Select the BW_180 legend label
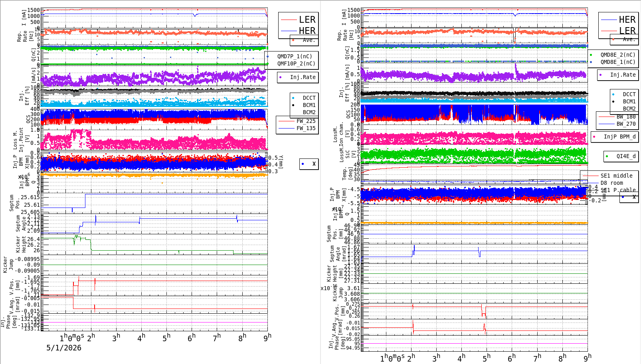The image size is (641, 364). click(626, 117)
